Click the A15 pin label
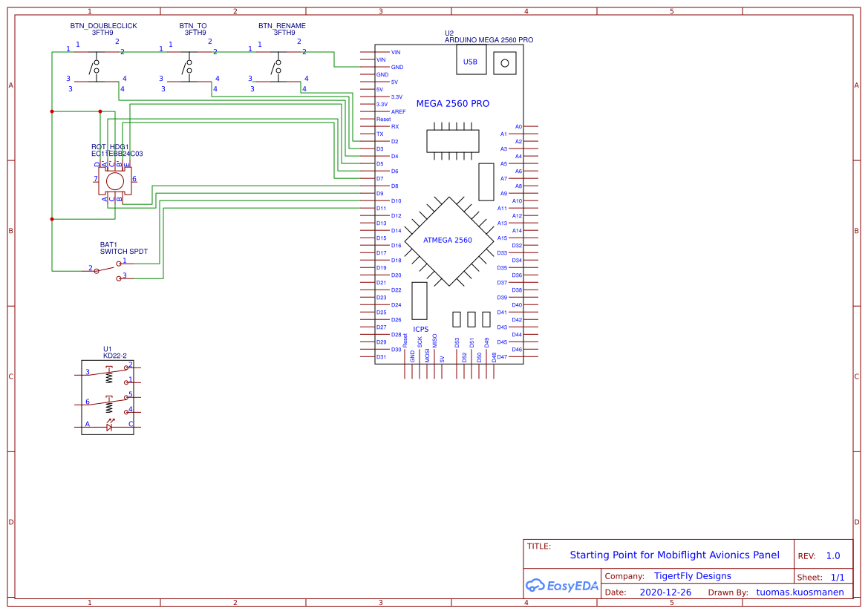 click(502, 238)
